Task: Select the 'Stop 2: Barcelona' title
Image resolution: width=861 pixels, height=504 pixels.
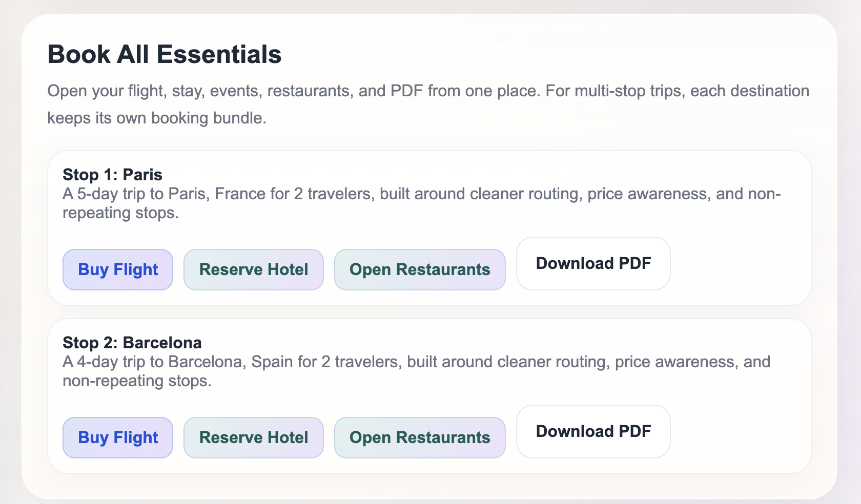Action: (x=132, y=343)
